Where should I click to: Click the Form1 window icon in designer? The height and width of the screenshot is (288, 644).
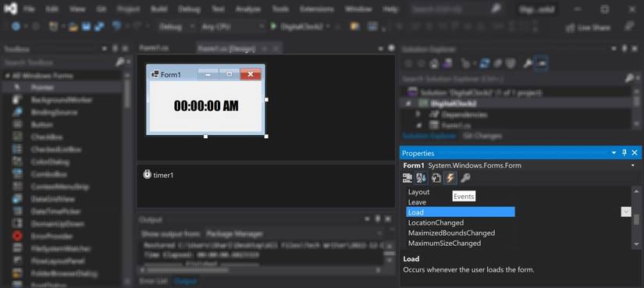point(155,74)
